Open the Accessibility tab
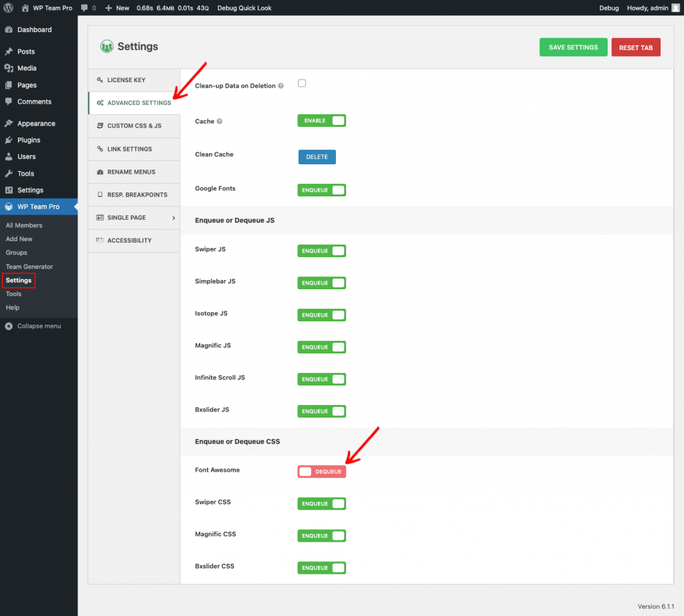The height and width of the screenshot is (616, 684). (134, 241)
